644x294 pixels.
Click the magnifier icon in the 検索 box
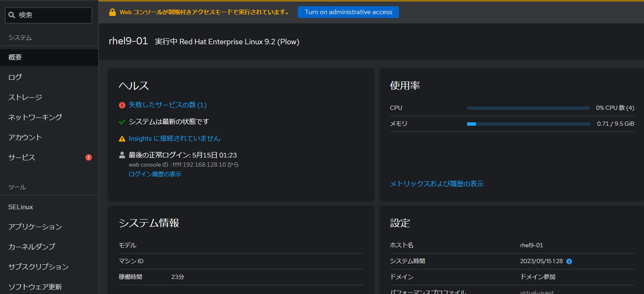pos(11,15)
